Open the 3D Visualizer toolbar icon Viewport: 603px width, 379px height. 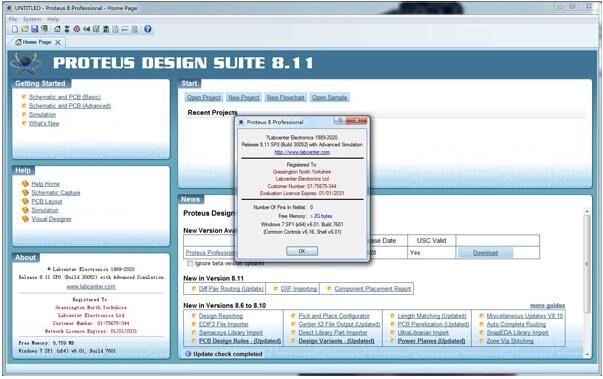point(87,29)
